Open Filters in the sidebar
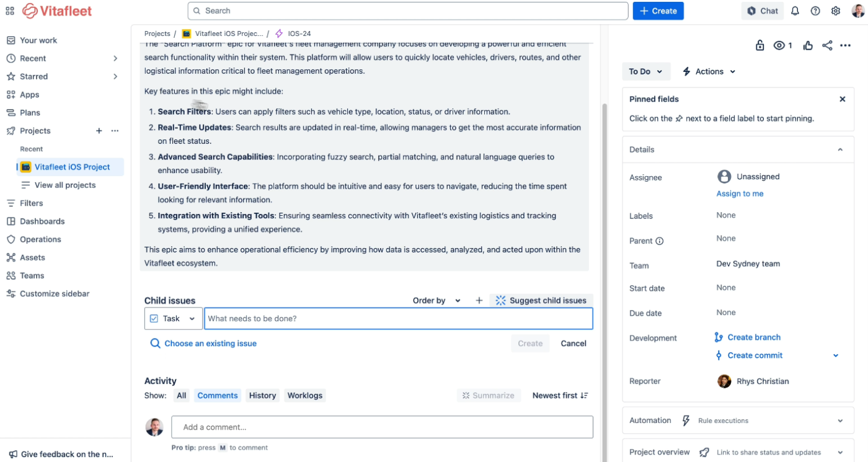Viewport: 868px width, 462px height. (x=31, y=203)
